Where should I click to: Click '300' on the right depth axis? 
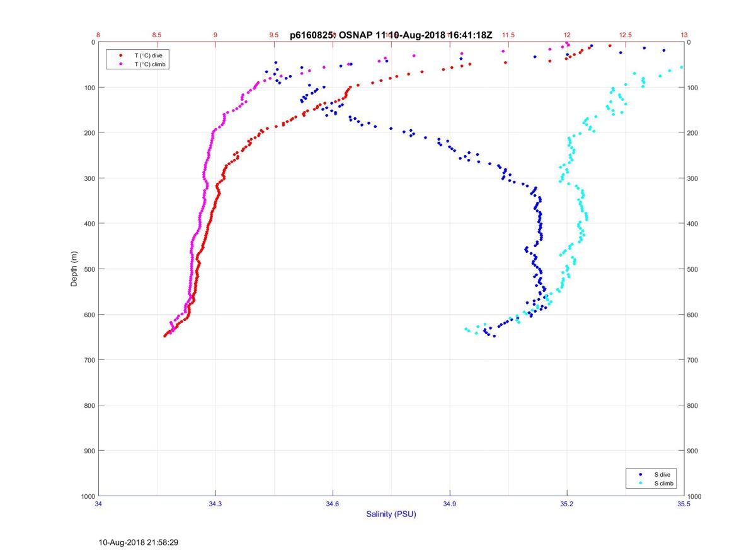point(694,178)
